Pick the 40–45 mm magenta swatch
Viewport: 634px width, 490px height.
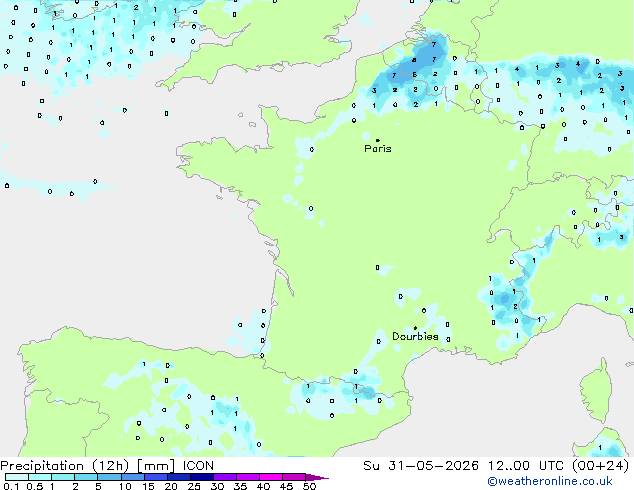[271, 477]
